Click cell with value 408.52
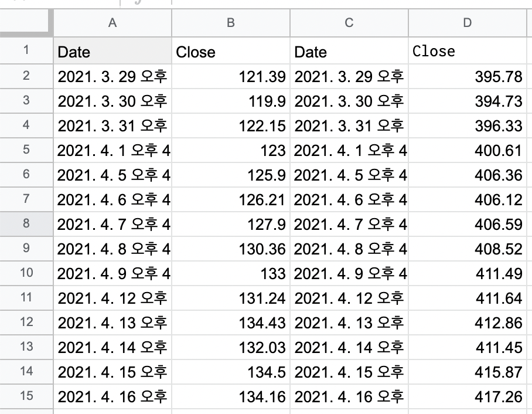532x414 pixels. click(468, 249)
